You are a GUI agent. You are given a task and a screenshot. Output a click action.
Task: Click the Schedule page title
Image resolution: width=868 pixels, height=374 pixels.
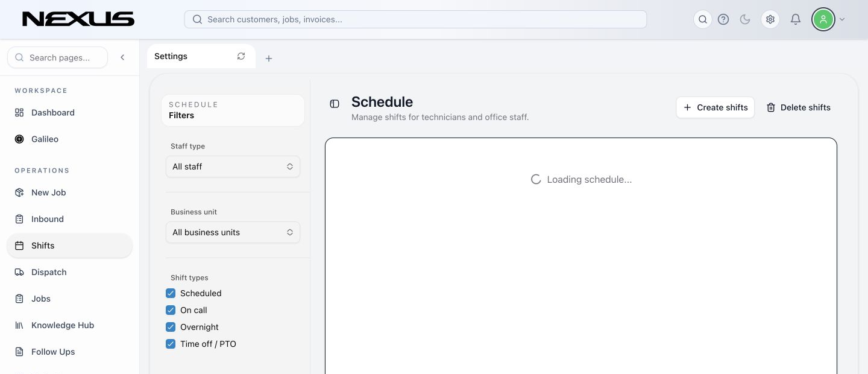coord(382,101)
